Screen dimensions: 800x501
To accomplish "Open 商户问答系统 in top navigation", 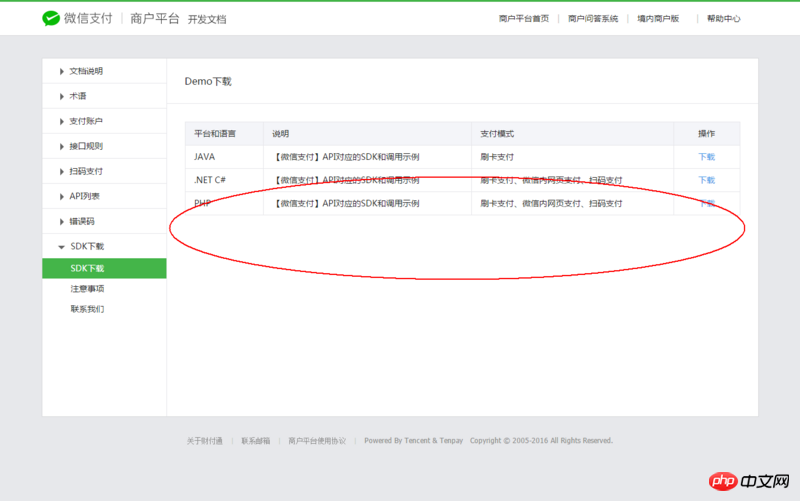I will tap(592, 19).
